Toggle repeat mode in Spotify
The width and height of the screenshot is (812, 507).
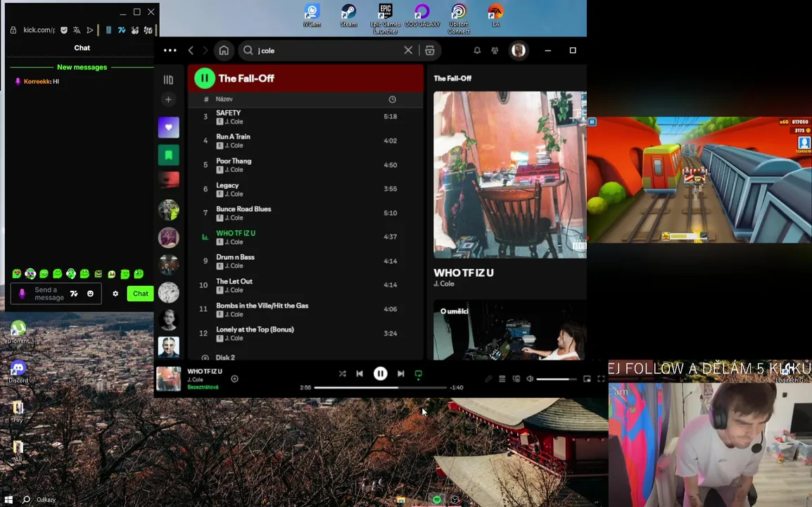coord(419,373)
